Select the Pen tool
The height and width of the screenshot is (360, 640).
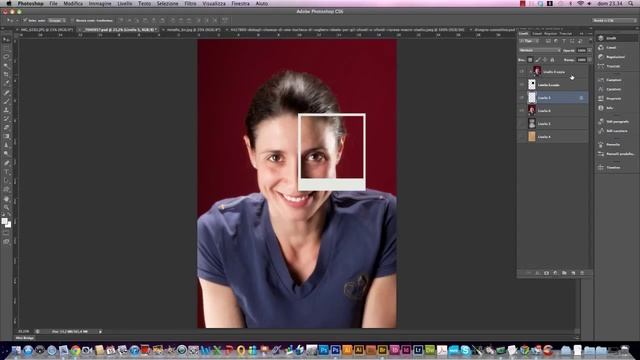coord(6,163)
